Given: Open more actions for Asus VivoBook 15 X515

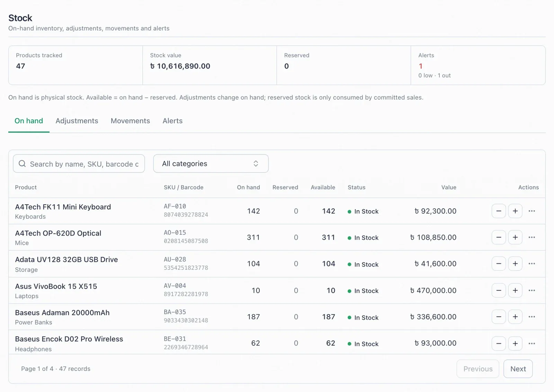Looking at the screenshot, I should point(532,290).
